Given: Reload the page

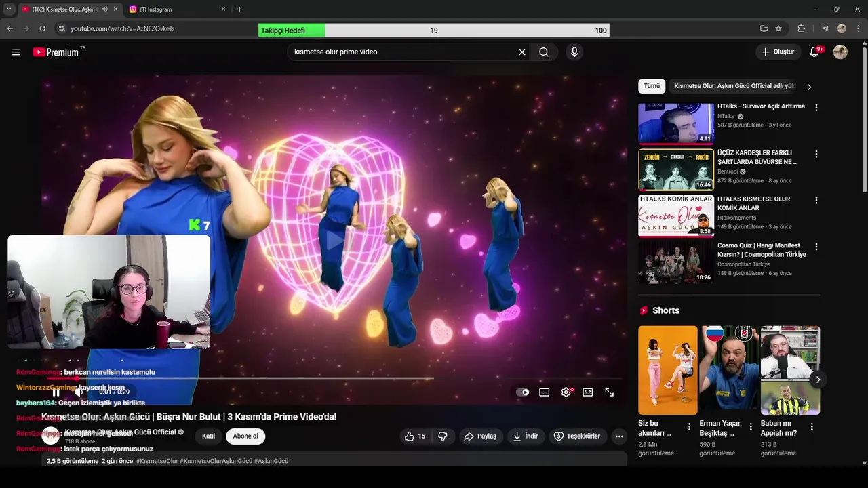Looking at the screenshot, I should (x=42, y=28).
